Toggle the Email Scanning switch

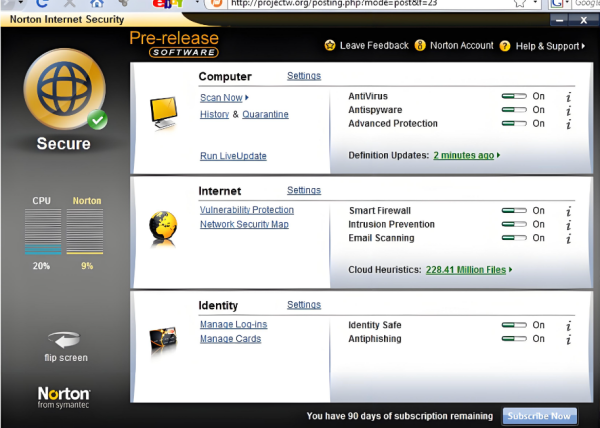pyautogui.click(x=514, y=238)
